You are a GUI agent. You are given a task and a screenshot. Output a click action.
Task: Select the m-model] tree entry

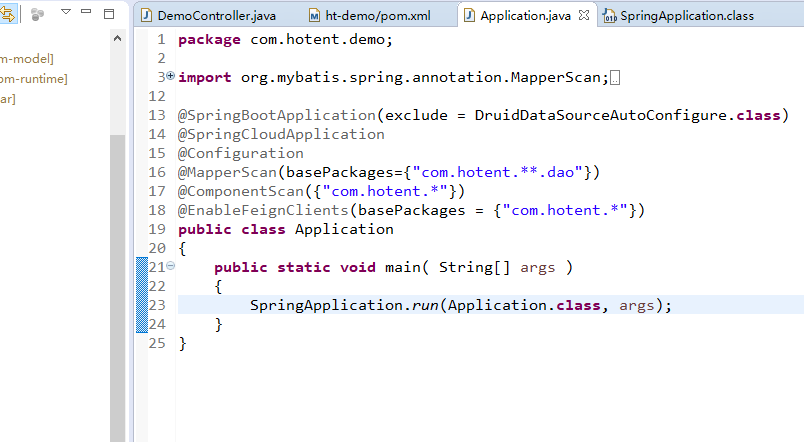27,58
